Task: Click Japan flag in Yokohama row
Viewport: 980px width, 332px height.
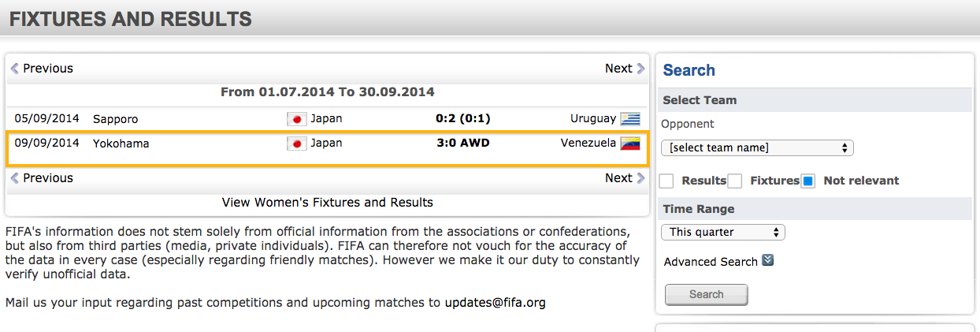Action: 296,144
